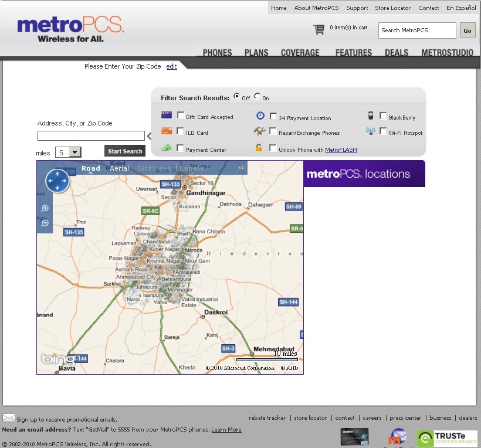Switch site to En Español
Viewport: 481px width, 448px height.
(461, 8)
